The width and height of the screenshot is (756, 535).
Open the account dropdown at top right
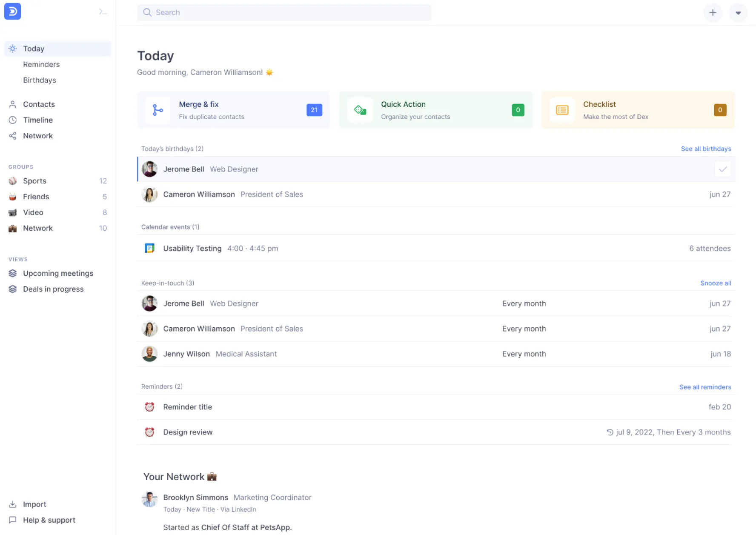(x=739, y=12)
